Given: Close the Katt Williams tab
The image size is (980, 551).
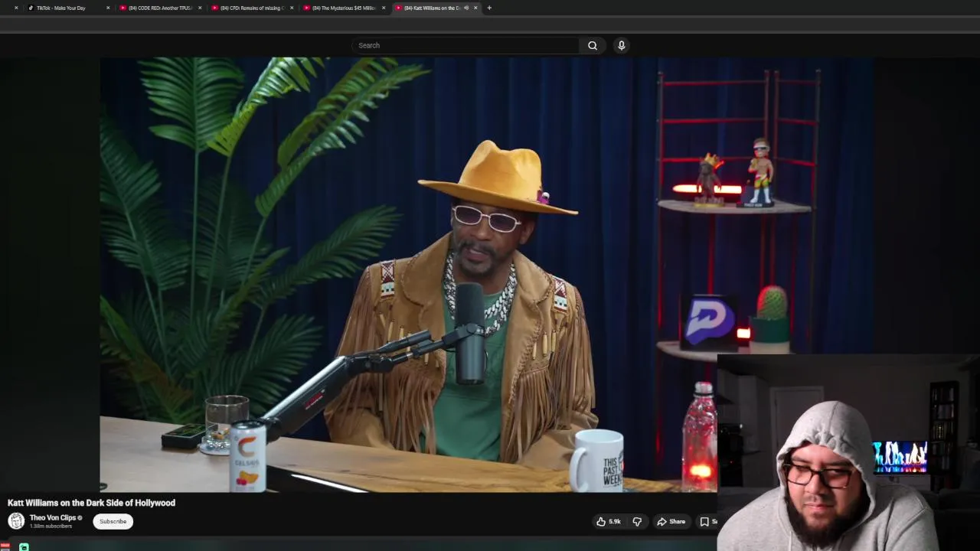Looking at the screenshot, I should click(x=475, y=8).
